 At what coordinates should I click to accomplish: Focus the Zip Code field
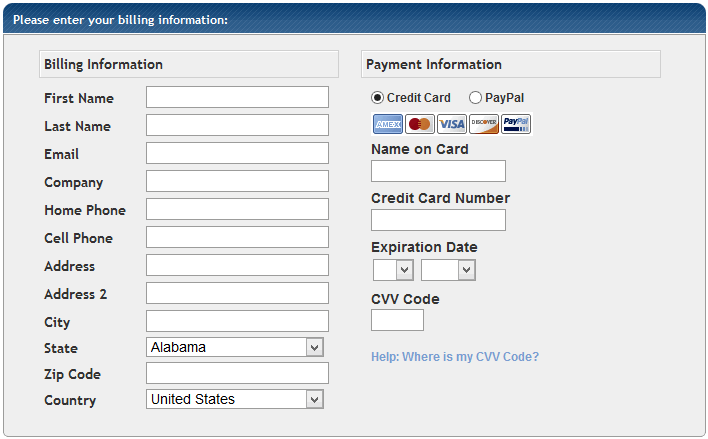click(x=237, y=373)
